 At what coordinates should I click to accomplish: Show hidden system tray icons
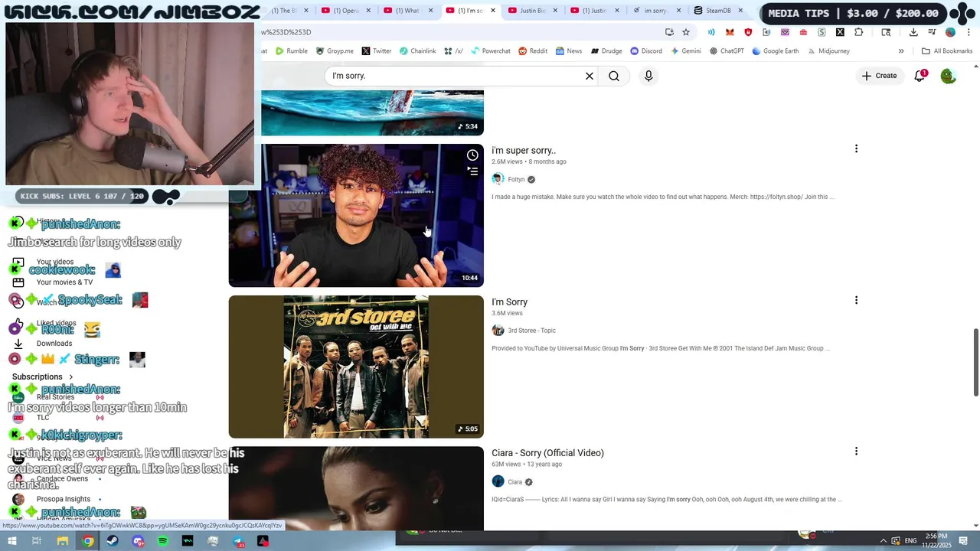884,541
